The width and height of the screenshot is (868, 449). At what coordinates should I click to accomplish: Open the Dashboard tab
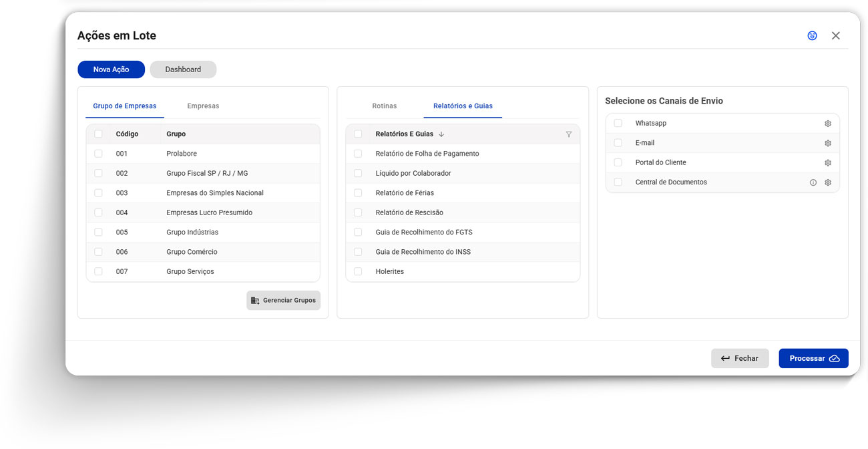(183, 69)
